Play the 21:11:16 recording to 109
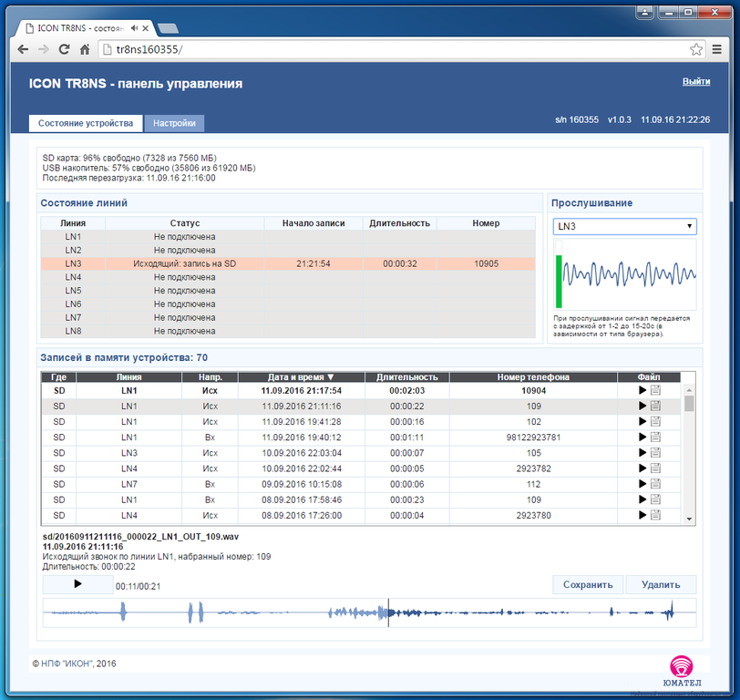Viewport: 740px width, 700px height. coord(642,406)
